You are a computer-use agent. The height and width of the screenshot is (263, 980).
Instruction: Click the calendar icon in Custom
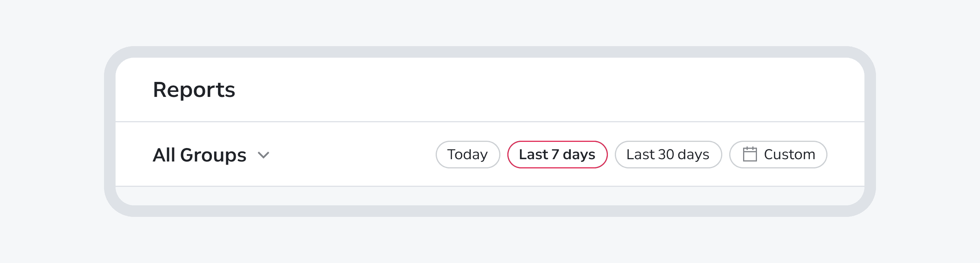pos(750,154)
